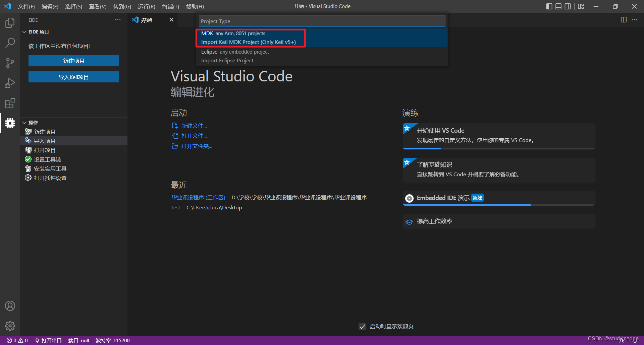The width and height of the screenshot is (644, 345).
Task: Open the Manage gear icon
Action: (x=10, y=326)
